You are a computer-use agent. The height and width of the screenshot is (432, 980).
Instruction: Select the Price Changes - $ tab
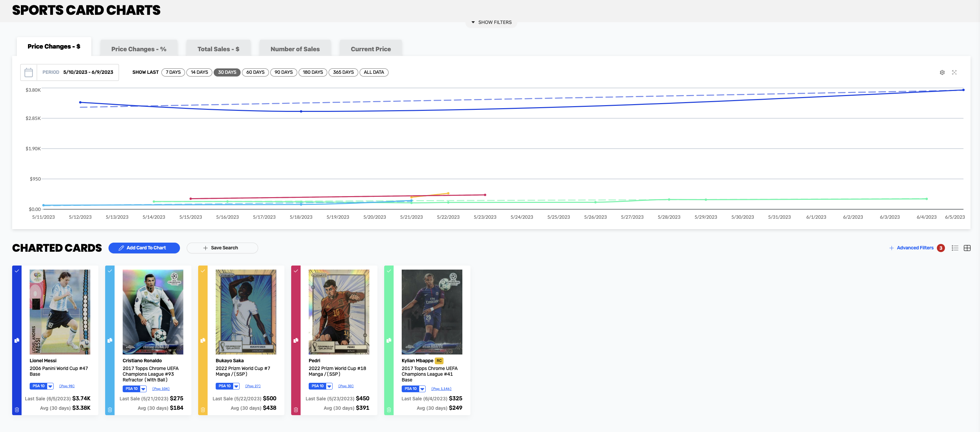tap(54, 47)
